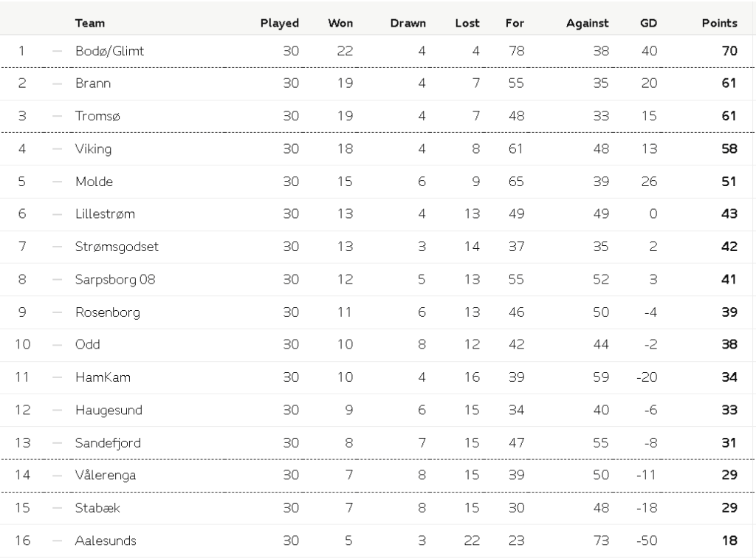
Task: Click the Sarpsborg 08 team name
Action: 115,279
